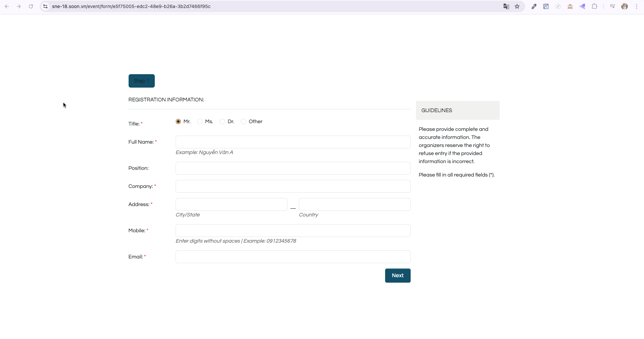Focus the Company input field

pyautogui.click(x=293, y=186)
